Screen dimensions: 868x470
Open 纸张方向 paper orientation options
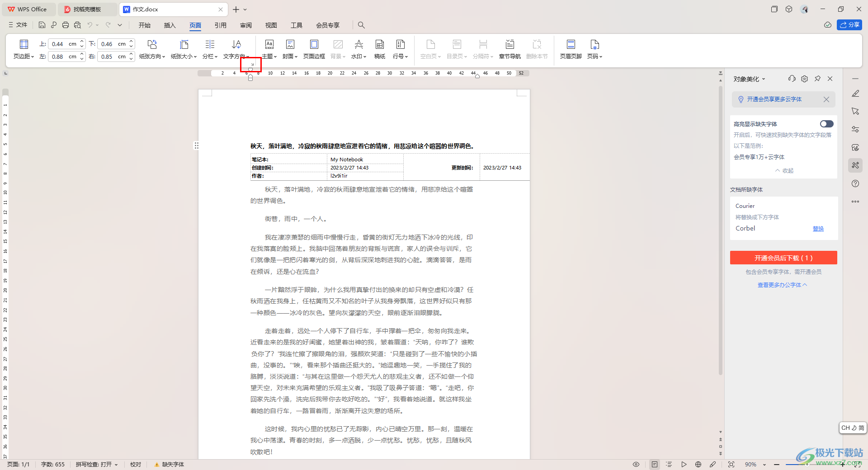pyautogui.click(x=152, y=50)
